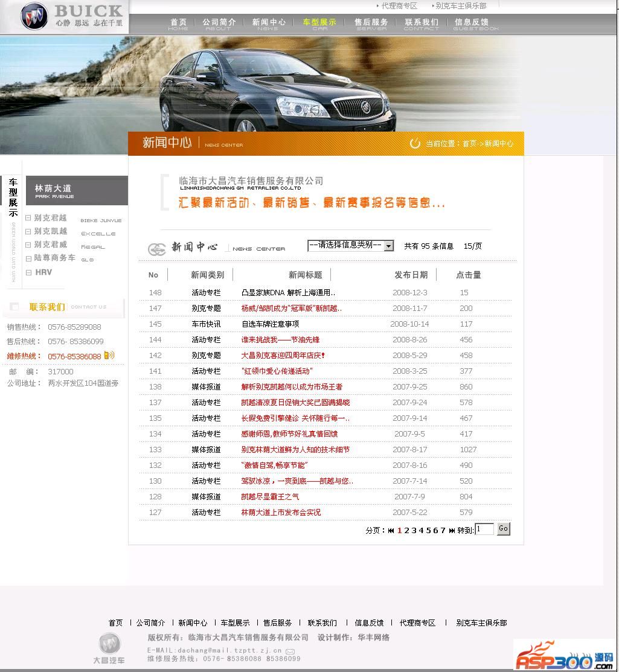Click the refresh icon beside 当前位置

(x=415, y=143)
